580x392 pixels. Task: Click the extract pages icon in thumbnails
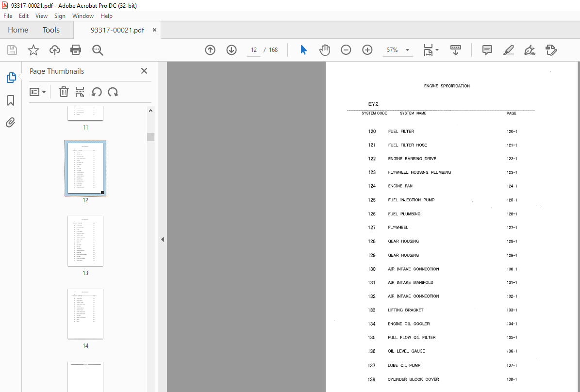coord(80,92)
